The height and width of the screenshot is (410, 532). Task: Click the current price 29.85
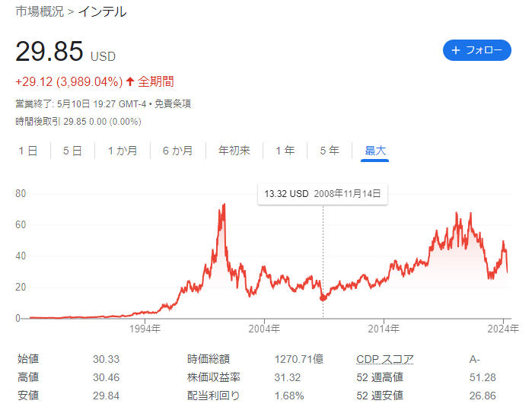49,51
